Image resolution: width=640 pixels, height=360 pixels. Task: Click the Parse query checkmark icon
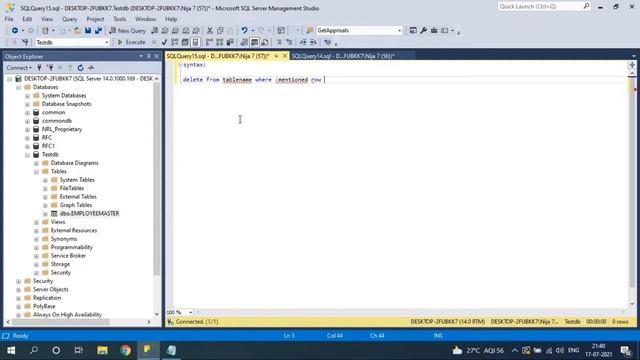pyautogui.click(x=164, y=42)
